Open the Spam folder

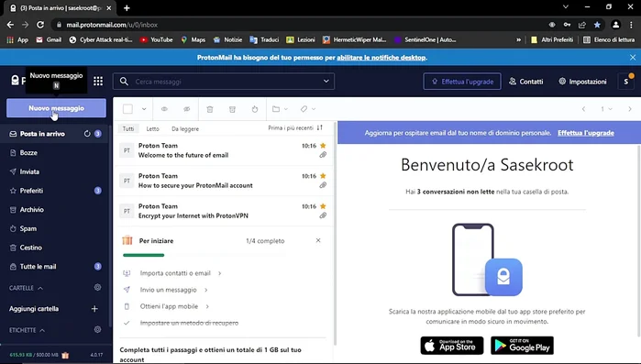coord(28,229)
